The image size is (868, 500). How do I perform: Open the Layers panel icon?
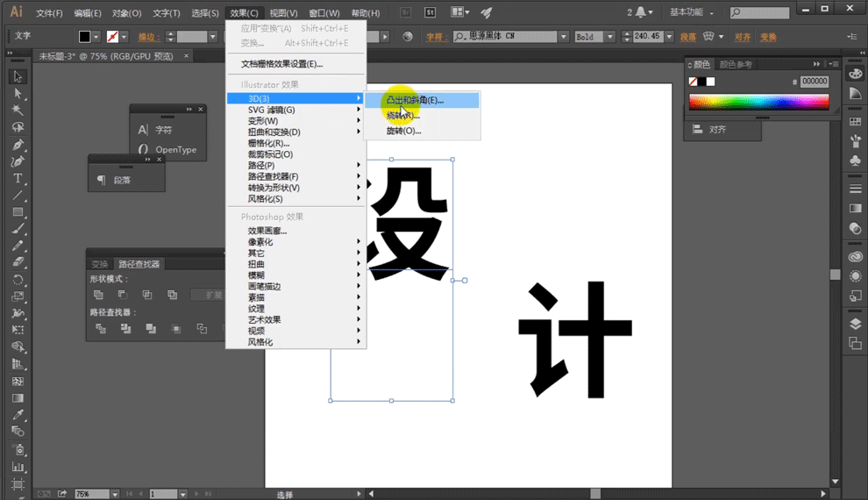855,324
